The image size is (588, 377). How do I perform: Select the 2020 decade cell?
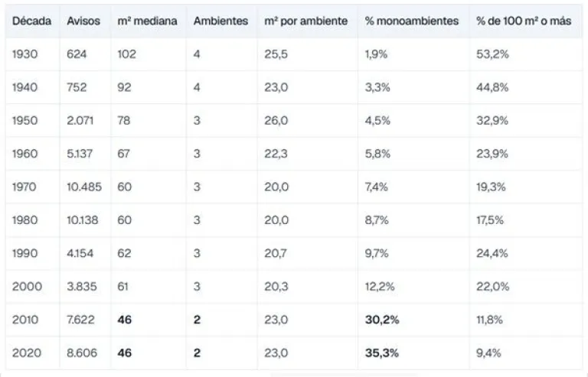pos(26,353)
